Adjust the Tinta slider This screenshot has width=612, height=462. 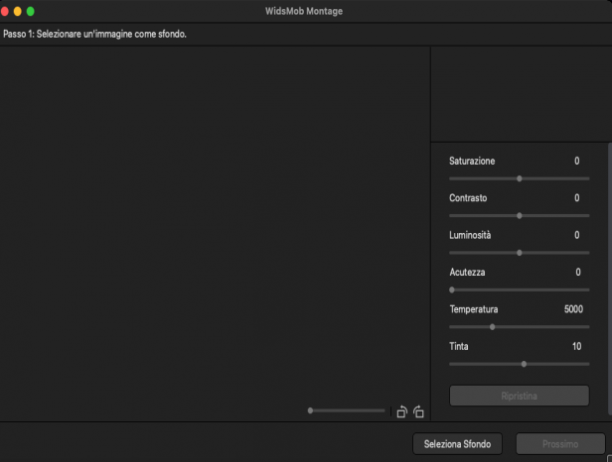tap(519, 364)
